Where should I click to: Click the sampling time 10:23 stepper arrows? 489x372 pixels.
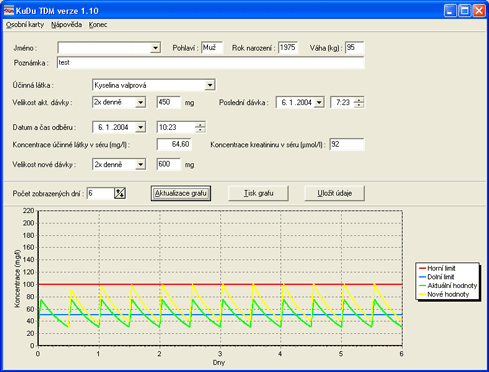tap(200, 127)
